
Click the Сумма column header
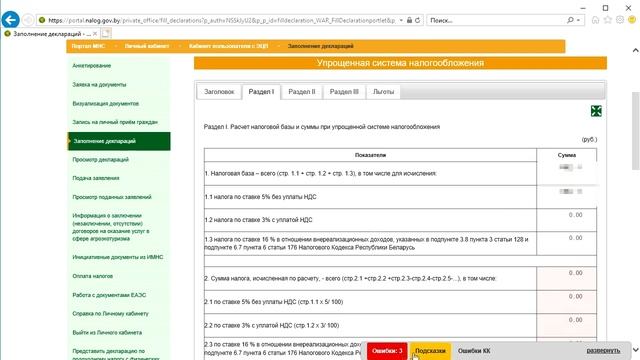[x=567, y=155]
